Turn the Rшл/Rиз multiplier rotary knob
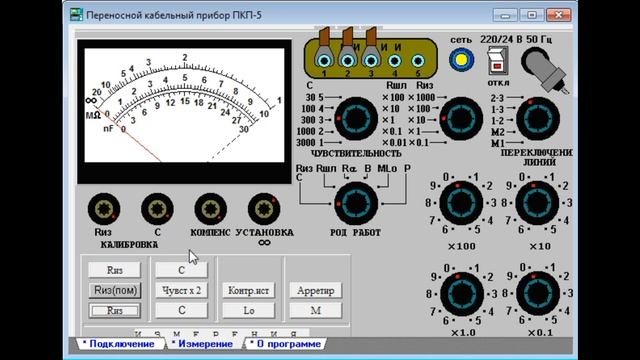Image resolution: width=640 pixels, height=360 pixels. pyautogui.click(x=461, y=118)
